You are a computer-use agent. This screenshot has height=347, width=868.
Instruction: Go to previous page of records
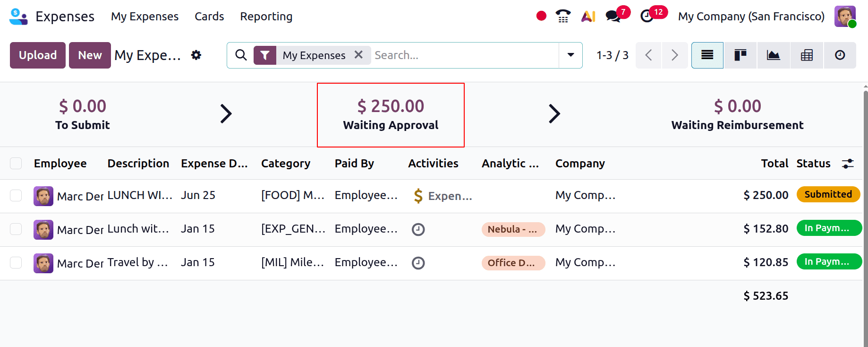649,55
